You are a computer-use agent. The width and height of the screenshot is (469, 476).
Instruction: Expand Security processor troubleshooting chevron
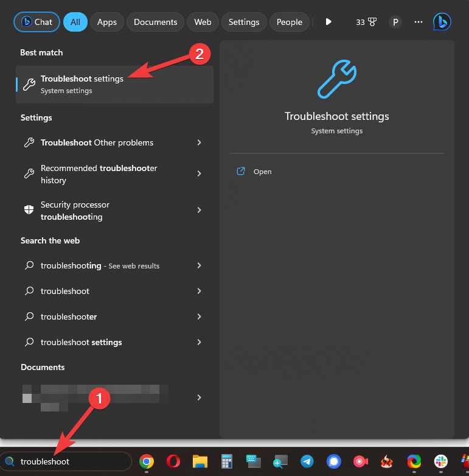199,211
